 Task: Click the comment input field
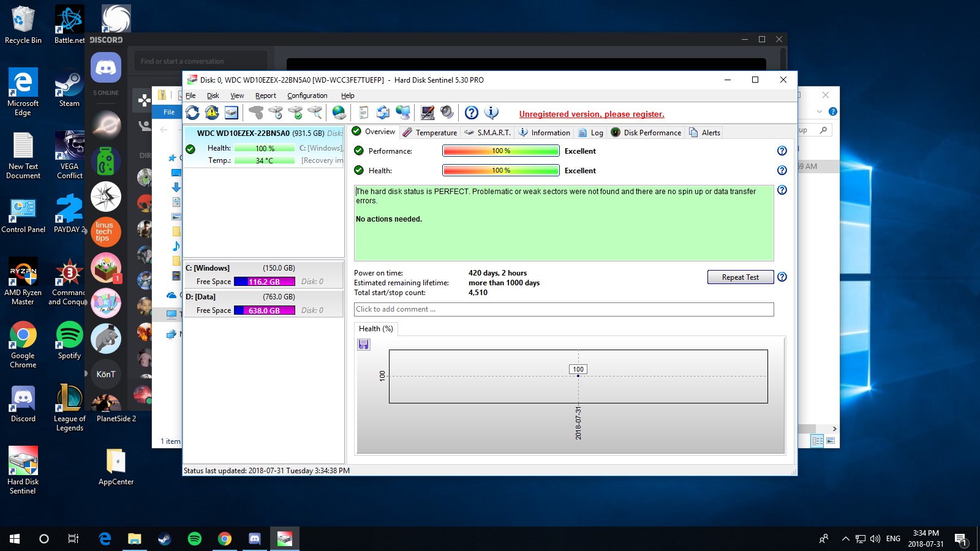[564, 309]
